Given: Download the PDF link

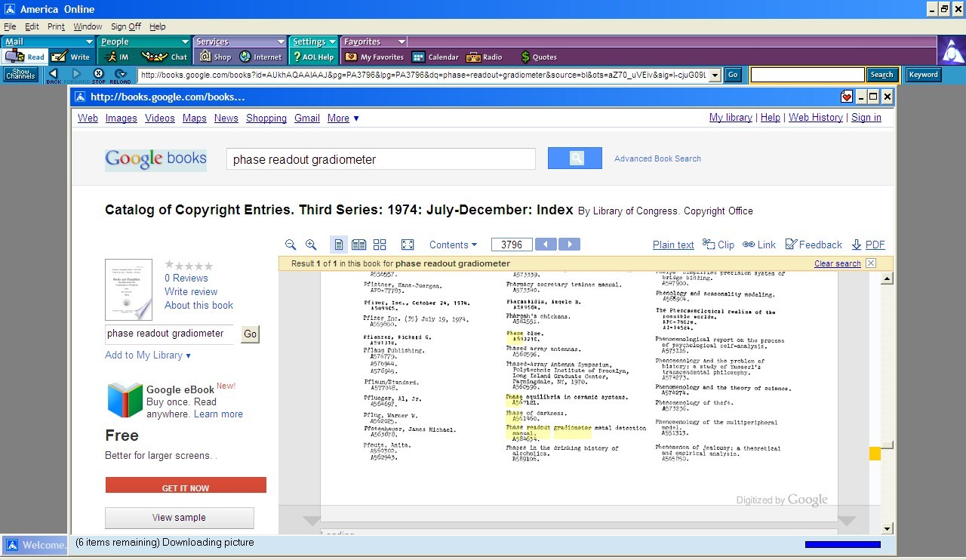Looking at the screenshot, I should (x=868, y=245).
